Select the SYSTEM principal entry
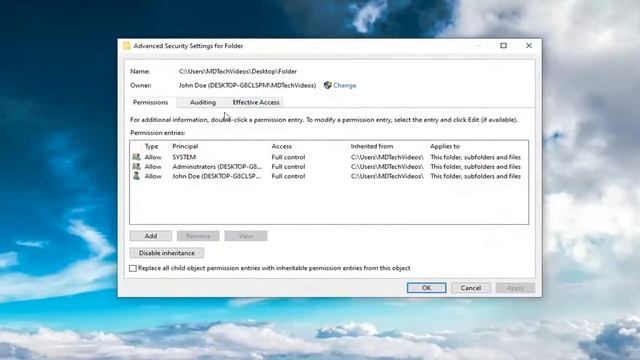This screenshot has height=360, width=640. coord(184,157)
